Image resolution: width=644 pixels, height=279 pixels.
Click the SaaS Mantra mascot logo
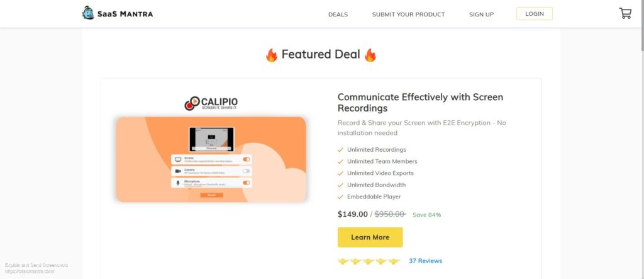pos(88,13)
